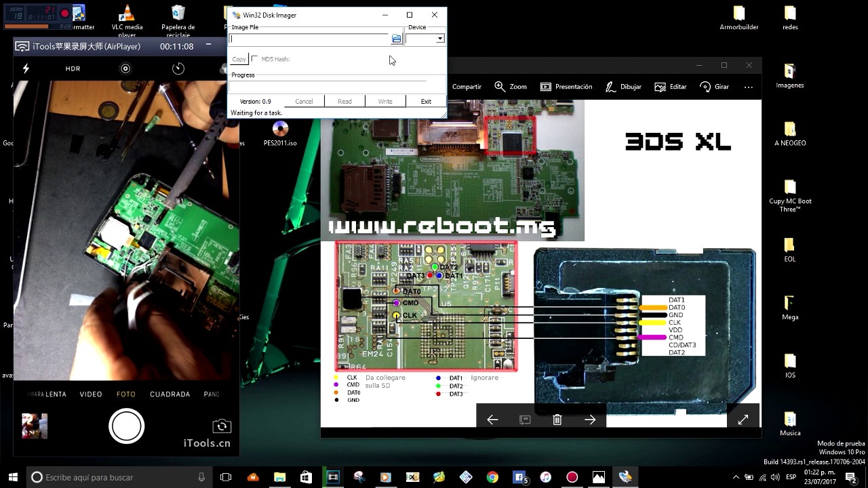Flip camera with the switch-camera icon

tap(221, 426)
